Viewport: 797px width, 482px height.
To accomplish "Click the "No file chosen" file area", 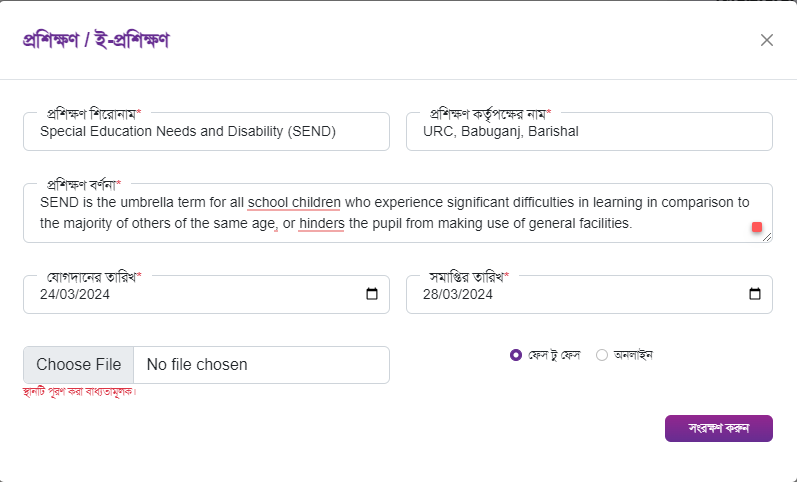I will [x=261, y=365].
